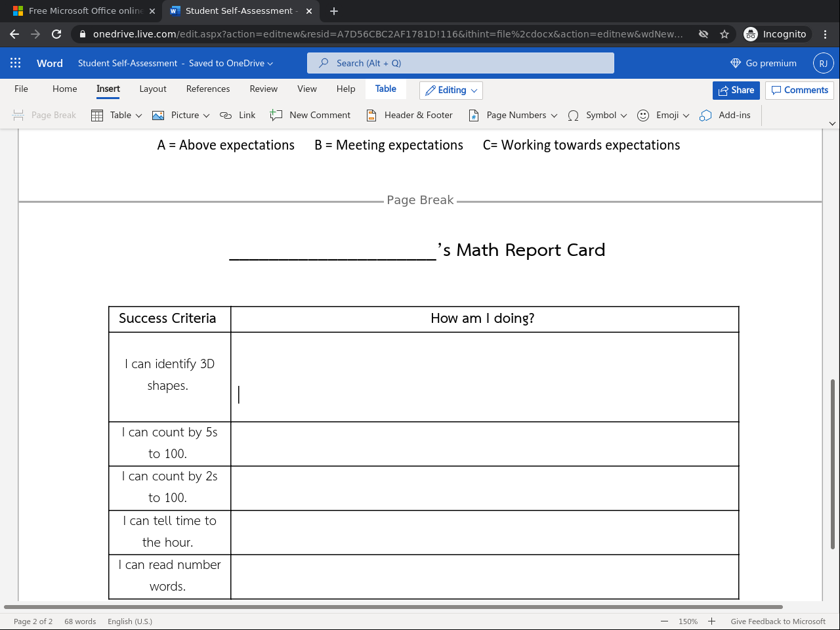Switch to the References tab
Screen dimensions: 840x630
point(208,89)
